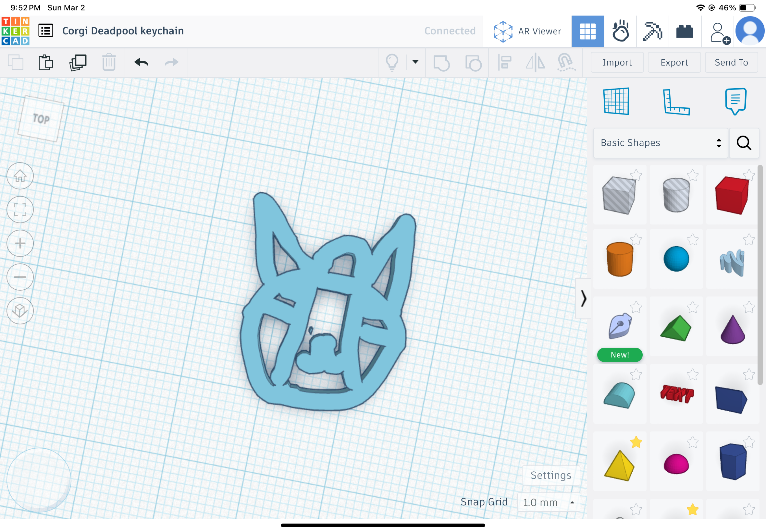Undo the last action
Image resolution: width=766 pixels, height=532 pixels.
[141, 62]
